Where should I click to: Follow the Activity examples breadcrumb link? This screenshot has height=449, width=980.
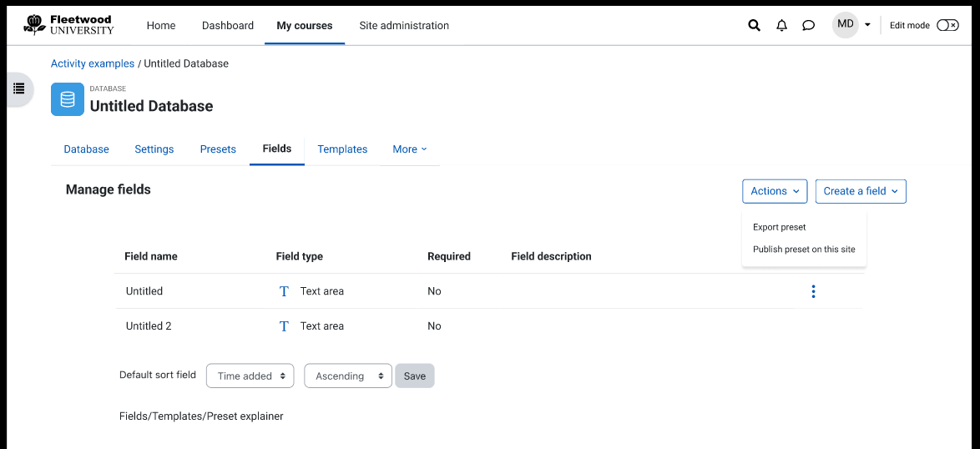click(93, 63)
